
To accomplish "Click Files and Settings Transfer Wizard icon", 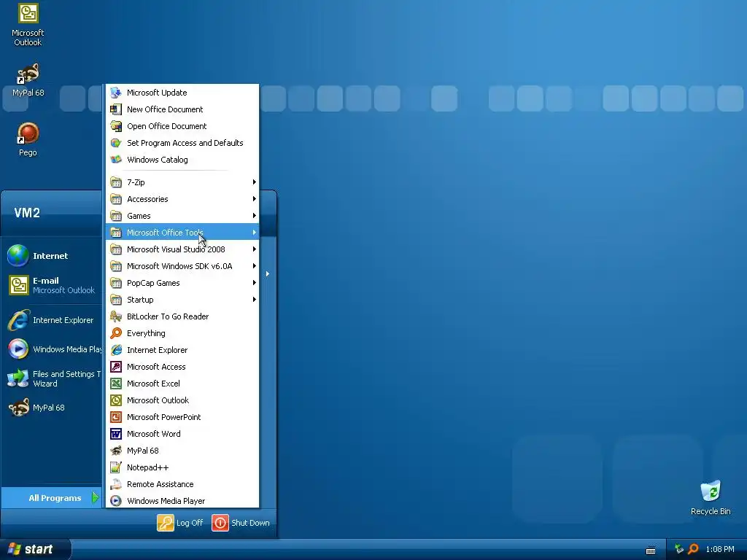I will pos(18,378).
